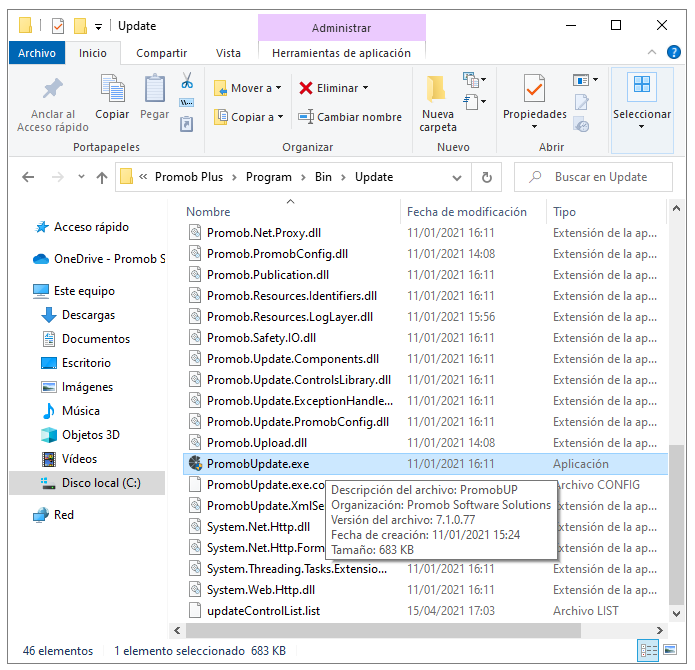
Task: Click the horizontal scrollbar right arrow
Action: coord(660,630)
